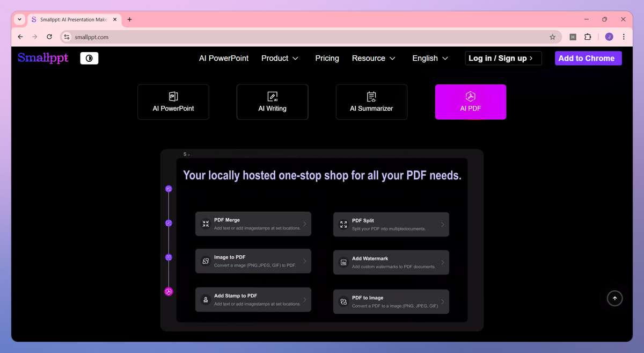The width and height of the screenshot is (644, 353).
Task: Click the AI PDF card icon
Action: pyautogui.click(x=471, y=96)
